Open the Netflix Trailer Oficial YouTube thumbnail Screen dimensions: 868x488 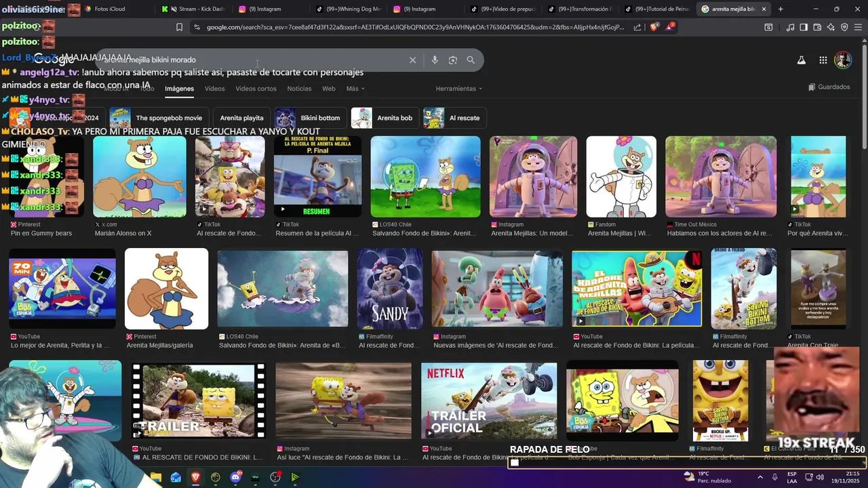click(489, 401)
